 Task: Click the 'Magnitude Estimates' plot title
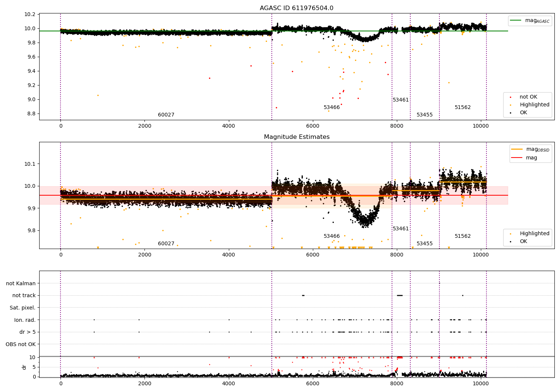[297, 137]
